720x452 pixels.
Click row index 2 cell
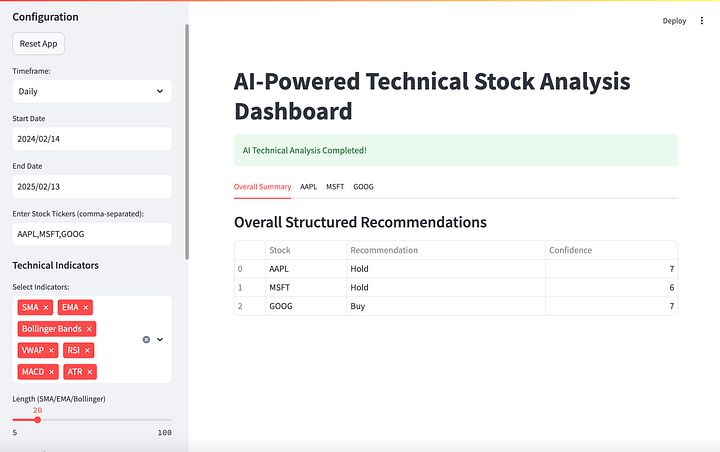pos(250,306)
